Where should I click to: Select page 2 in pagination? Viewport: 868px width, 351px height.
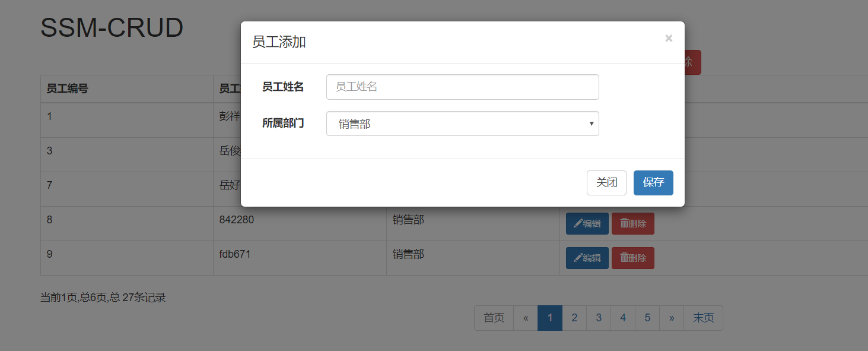[x=574, y=318]
